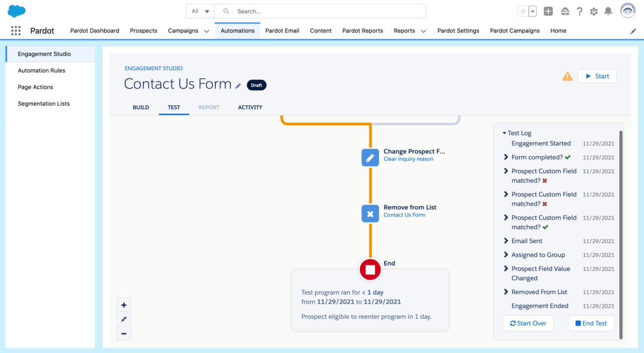The height and width of the screenshot is (353, 644).
Task: Open the App Launcher grid icon
Action: click(x=16, y=31)
